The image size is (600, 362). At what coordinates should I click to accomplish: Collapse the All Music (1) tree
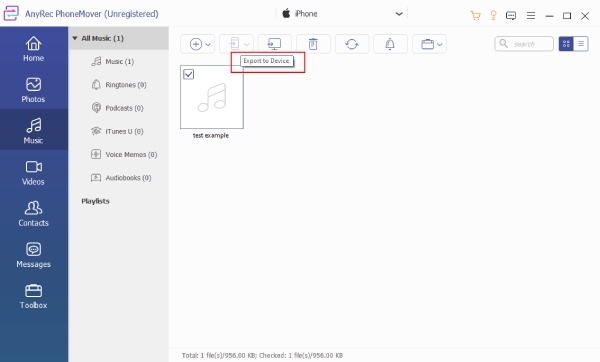pos(75,38)
